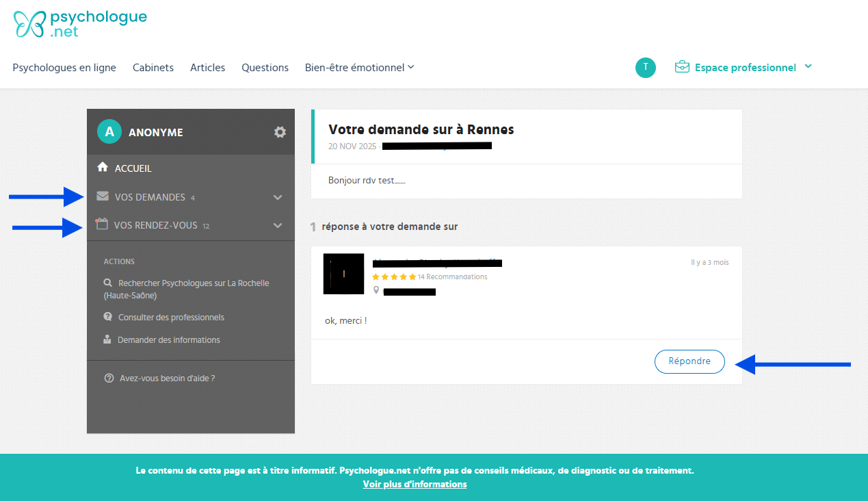This screenshot has width=868, height=501.
Task: Expand the Vos demandes chevron
Action: pyautogui.click(x=278, y=197)
